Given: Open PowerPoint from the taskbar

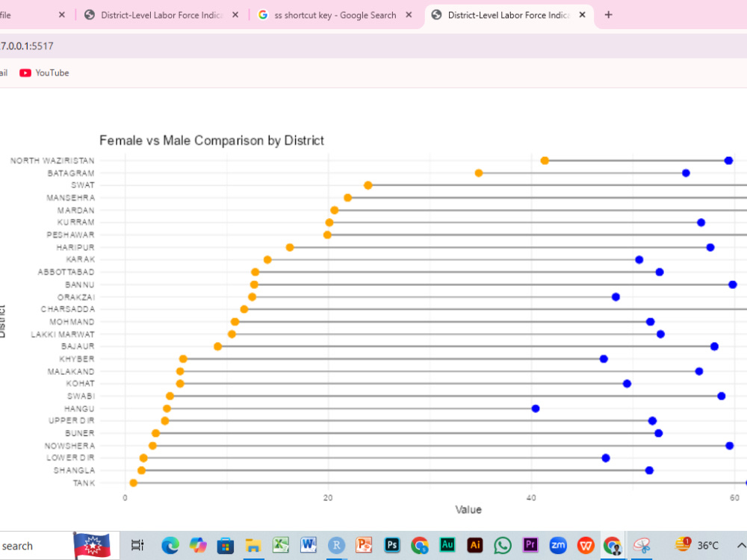Looking at the screenshot, I should (364, 545).
